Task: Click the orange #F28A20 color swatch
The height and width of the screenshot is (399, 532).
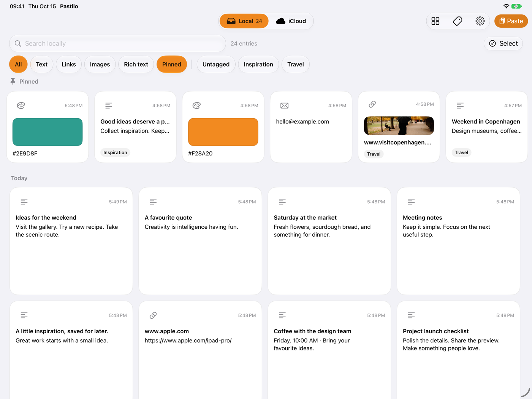Action: [223, 132]
